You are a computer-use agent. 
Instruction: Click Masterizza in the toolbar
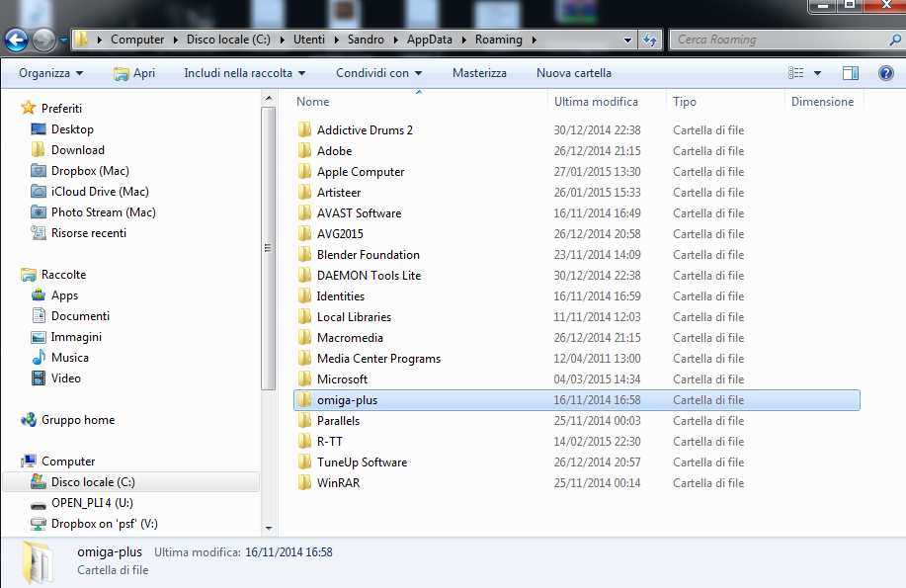click(479, 73)
